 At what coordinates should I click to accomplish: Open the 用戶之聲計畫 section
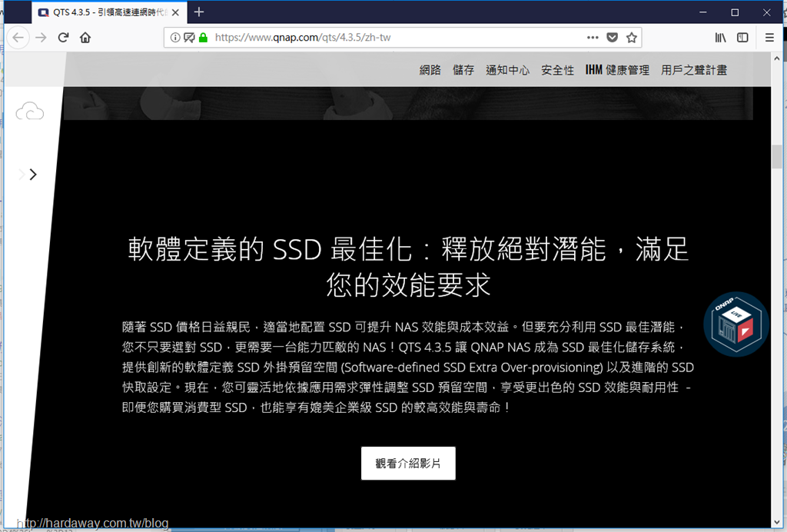pos(694,70)
